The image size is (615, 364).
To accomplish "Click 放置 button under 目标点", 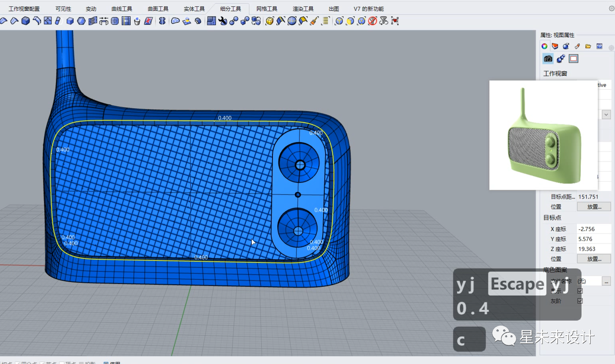I will click(x=594, y=259).
